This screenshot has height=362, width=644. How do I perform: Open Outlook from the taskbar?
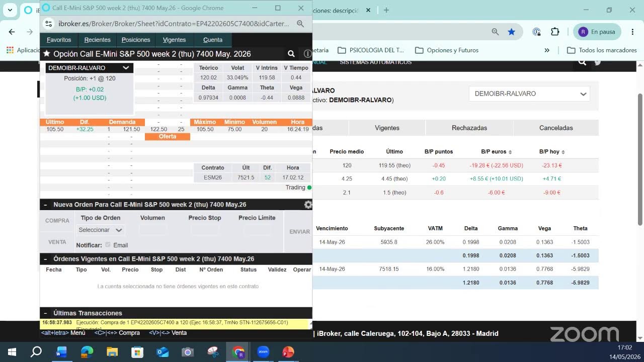click(x=163, y=352)
